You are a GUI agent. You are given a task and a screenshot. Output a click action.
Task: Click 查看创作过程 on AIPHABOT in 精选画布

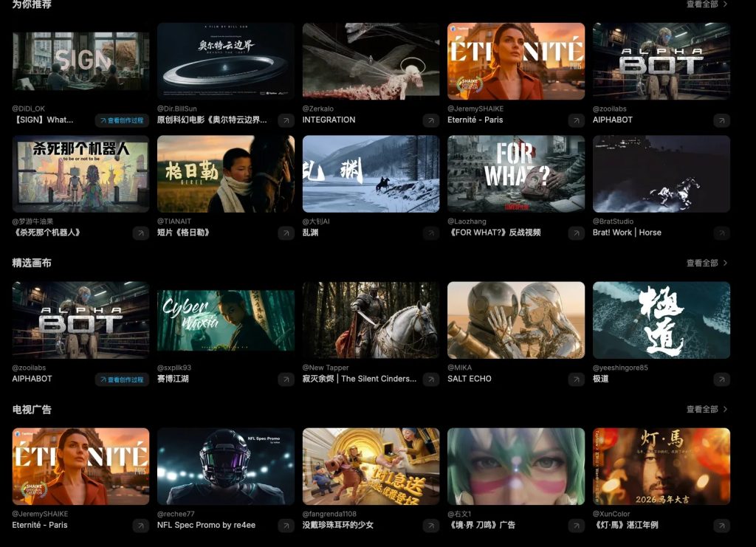[x=122, y=379]
